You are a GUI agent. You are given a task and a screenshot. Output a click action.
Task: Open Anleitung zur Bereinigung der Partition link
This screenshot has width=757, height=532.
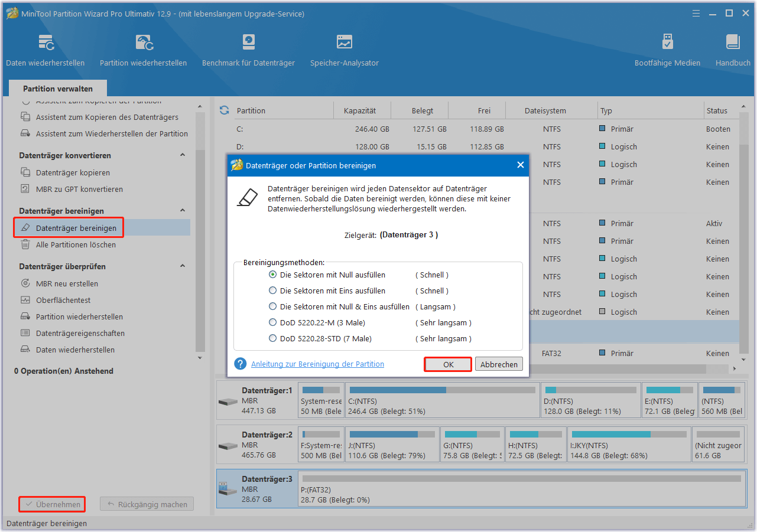pyautogui.click(x=317, y=364)
